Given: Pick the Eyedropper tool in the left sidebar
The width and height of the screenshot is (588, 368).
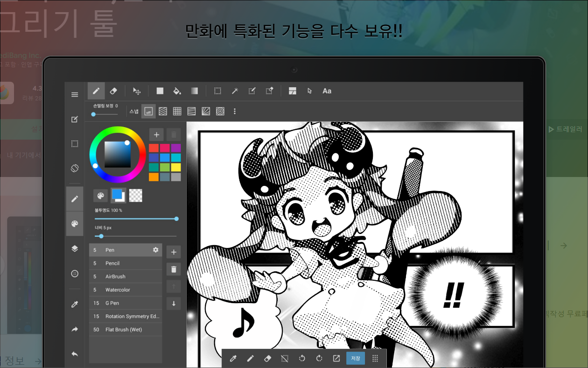Looking at the screenshot, I should point(74,304).
